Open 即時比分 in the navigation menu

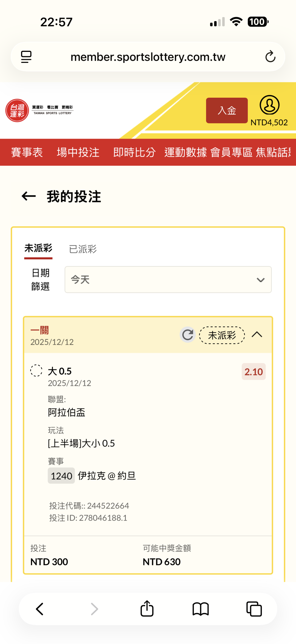(134, 152)
